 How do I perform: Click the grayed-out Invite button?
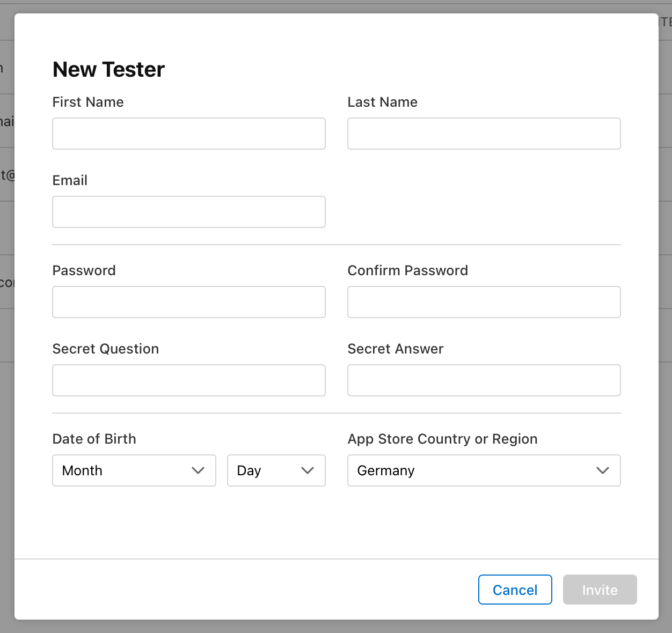(x=600, y=590)
